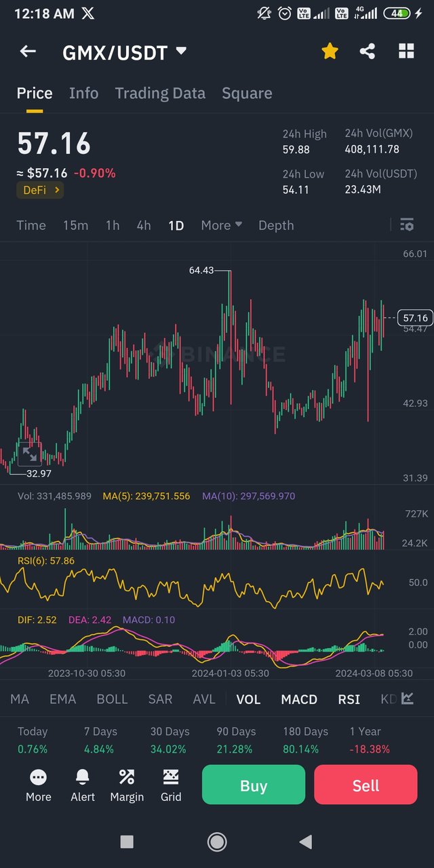Tap the back arrow icon

pyautogui.click(x=28, y=52)
